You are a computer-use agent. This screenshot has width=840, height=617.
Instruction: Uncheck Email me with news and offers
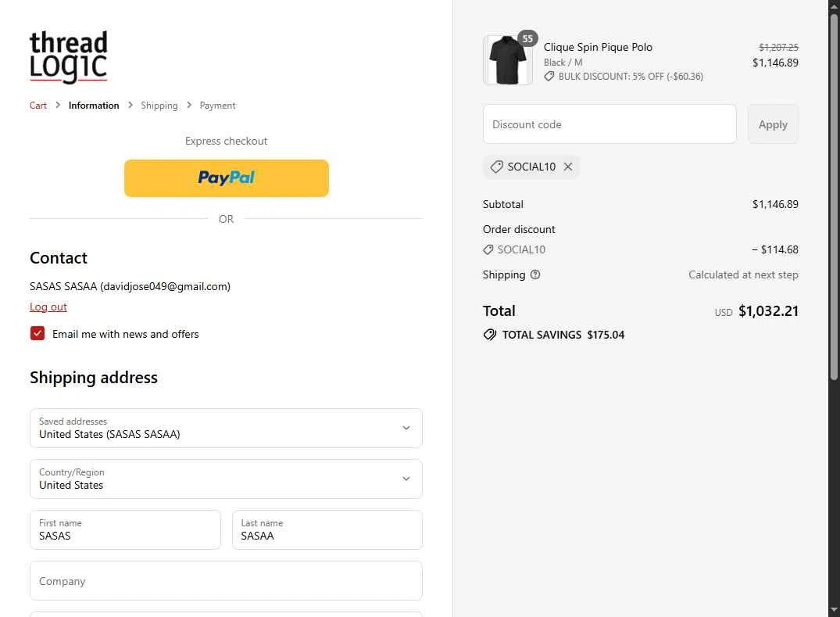pos(38,333)
